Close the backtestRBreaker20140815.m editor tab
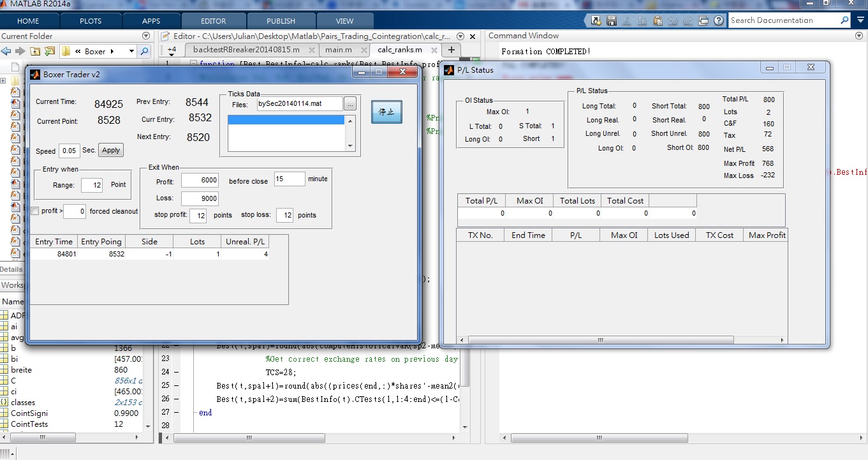Image resolution: width=868 pixels, height=460 pixels. 311,50
